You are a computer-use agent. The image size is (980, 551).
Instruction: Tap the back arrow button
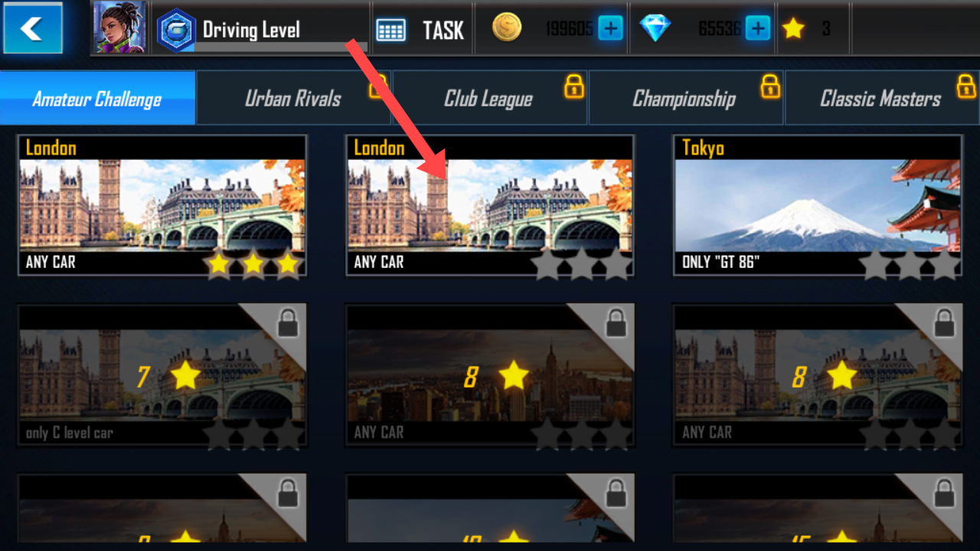point(32,28)
